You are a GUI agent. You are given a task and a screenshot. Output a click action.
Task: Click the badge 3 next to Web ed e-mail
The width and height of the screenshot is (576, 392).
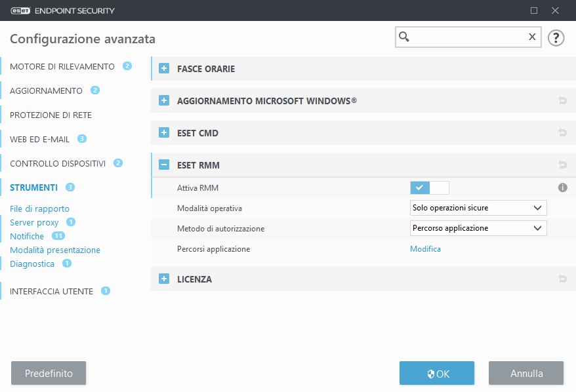82,139
